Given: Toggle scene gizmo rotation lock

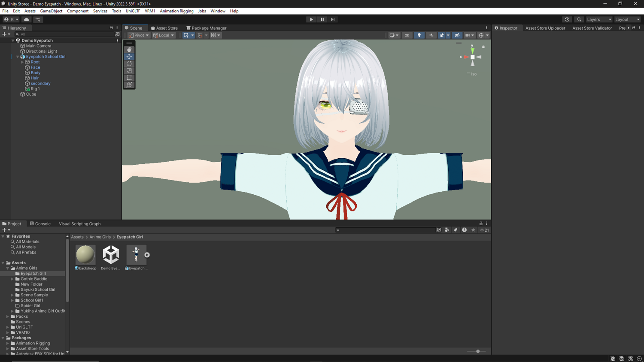Looking at the screenshot, I should click(483, 46).
